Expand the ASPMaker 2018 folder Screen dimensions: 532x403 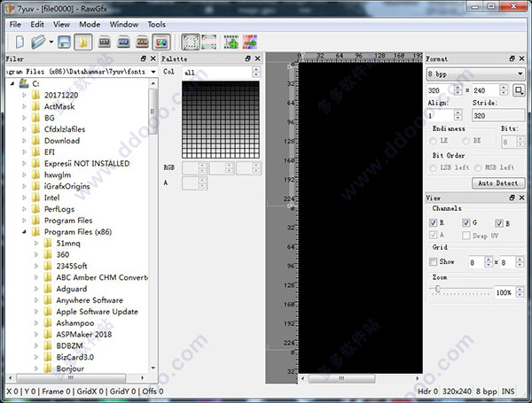tap(36, 334)
